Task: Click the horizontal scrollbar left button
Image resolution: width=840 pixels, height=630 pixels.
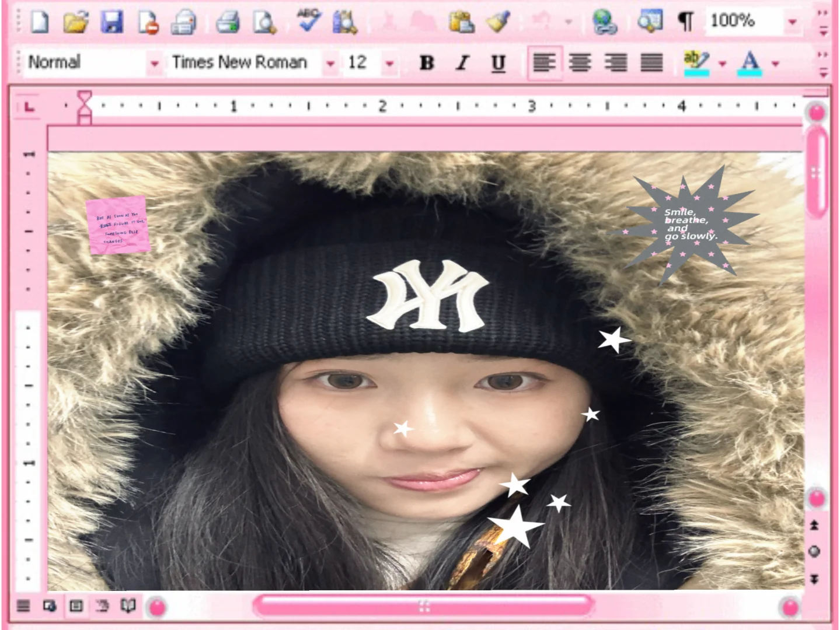Action: (156, 607)
